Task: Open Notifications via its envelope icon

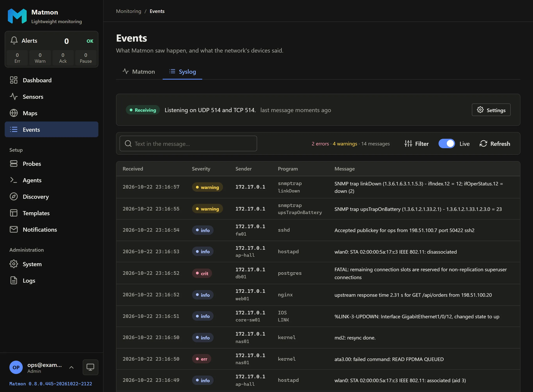Action: (14, 230)
